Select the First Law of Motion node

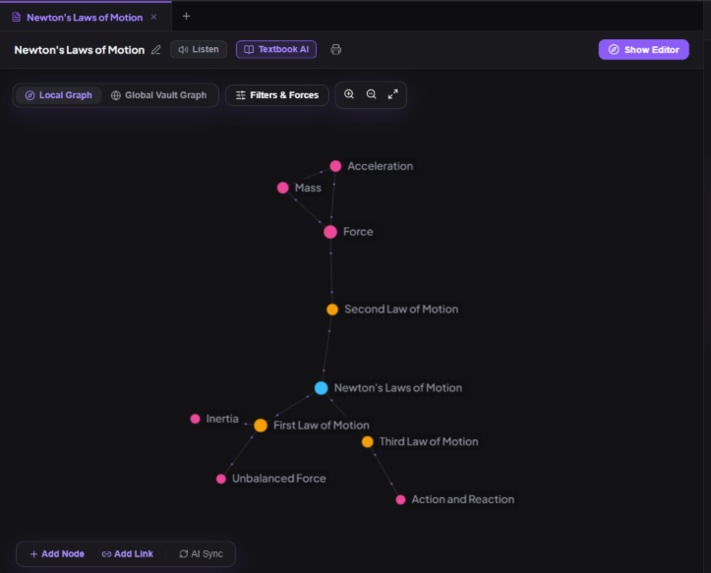point(260,425)
